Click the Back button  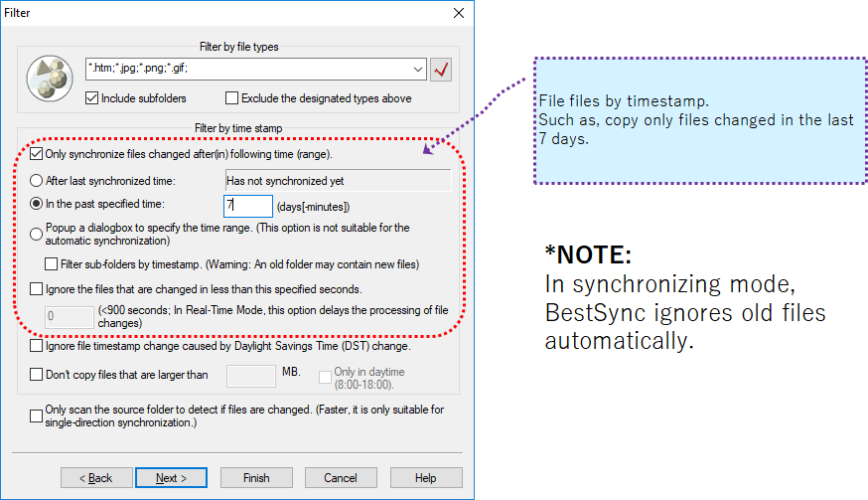(x=96, y=478)
